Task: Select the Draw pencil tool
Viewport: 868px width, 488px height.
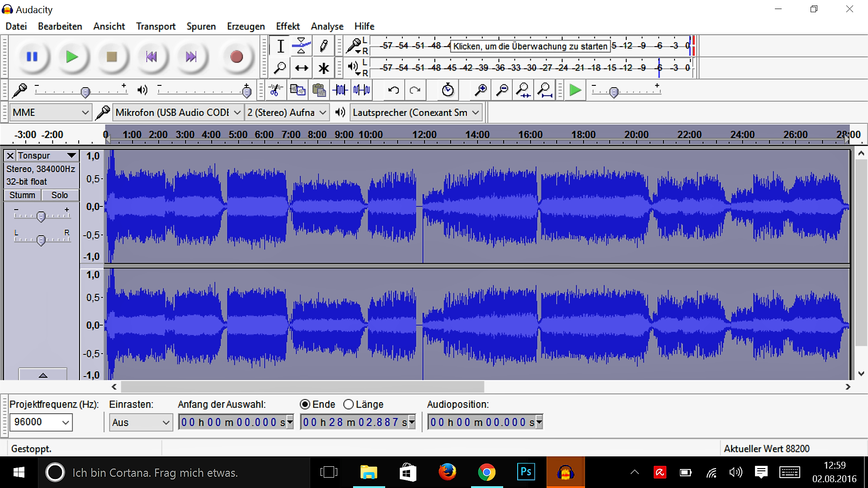Action: click(323, 46)
